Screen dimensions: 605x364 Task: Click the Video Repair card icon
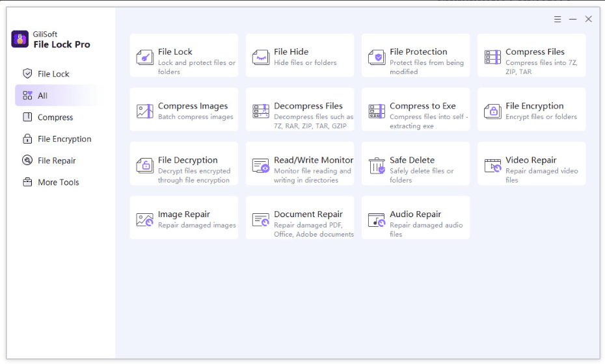pyautogui.click(x=492, y=166)
